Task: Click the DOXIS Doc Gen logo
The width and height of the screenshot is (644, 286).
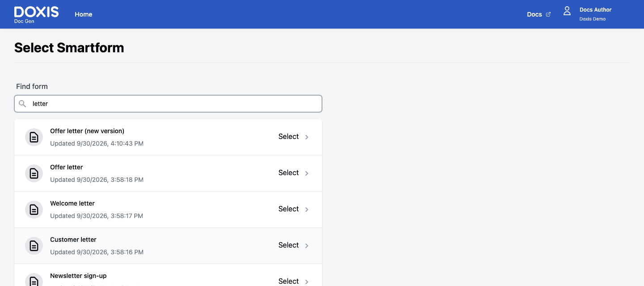Action: click(36, 15)
